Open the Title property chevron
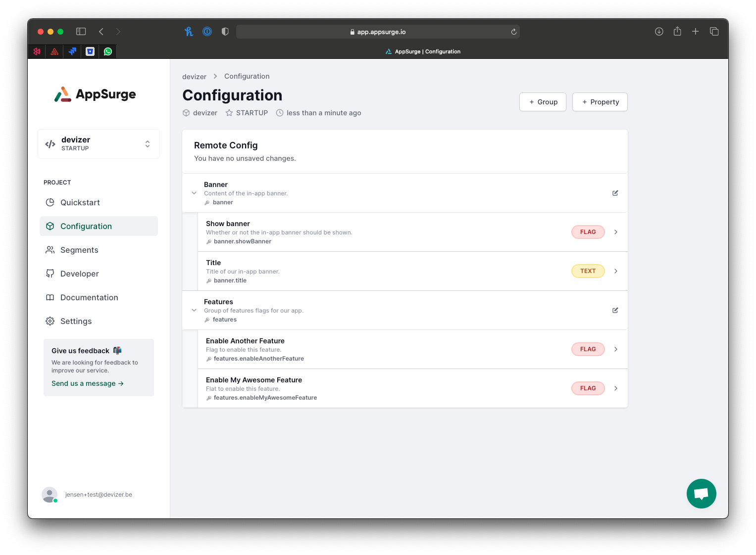 (x=616, y=271)
